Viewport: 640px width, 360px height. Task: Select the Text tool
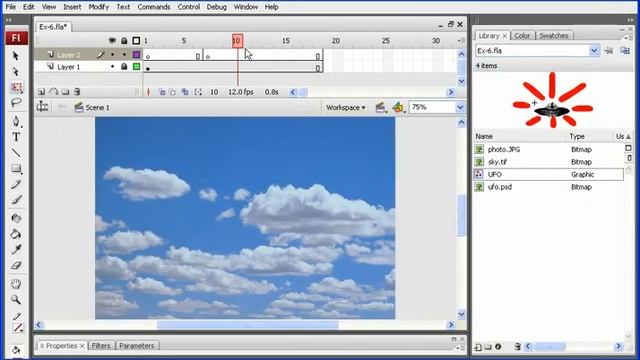coord(16,137)
